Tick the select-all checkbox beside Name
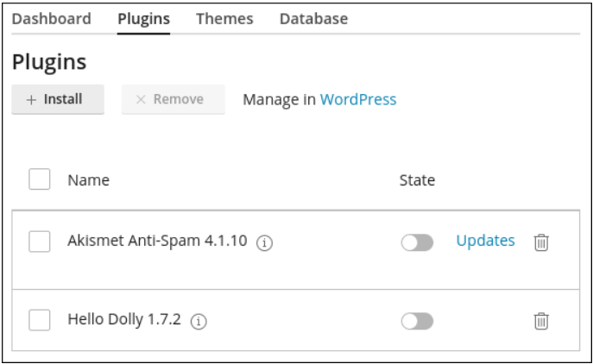This screenshot has width=593, height=364. point(40,179)
